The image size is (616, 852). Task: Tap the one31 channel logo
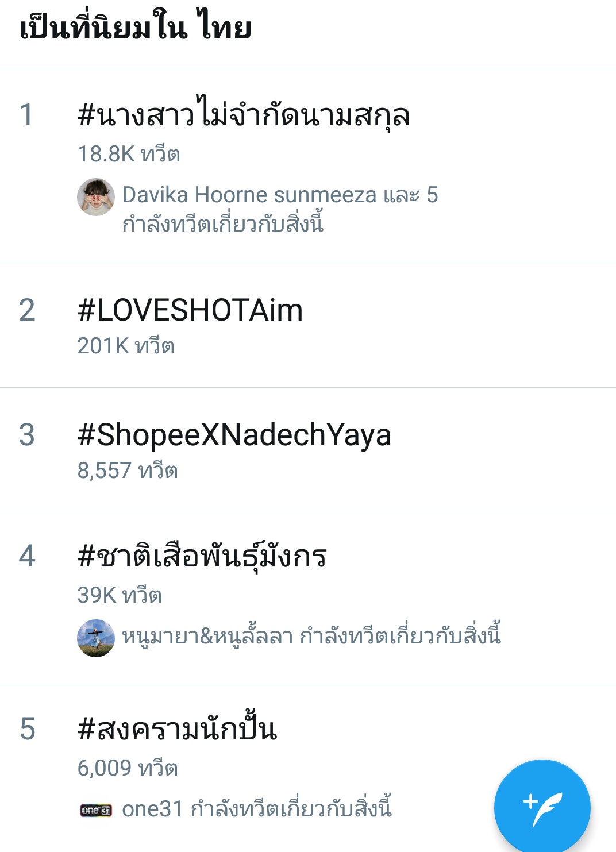pos(96,810)
